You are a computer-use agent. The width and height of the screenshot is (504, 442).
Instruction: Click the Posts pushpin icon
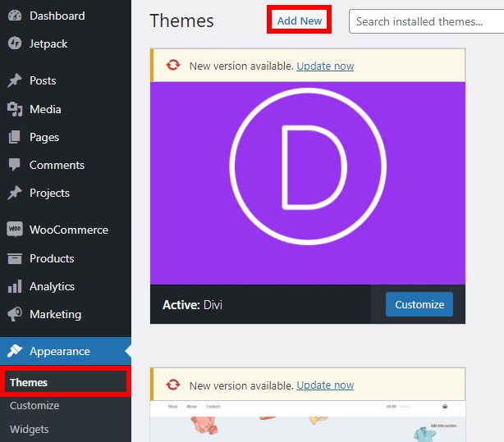click(15, 80)
